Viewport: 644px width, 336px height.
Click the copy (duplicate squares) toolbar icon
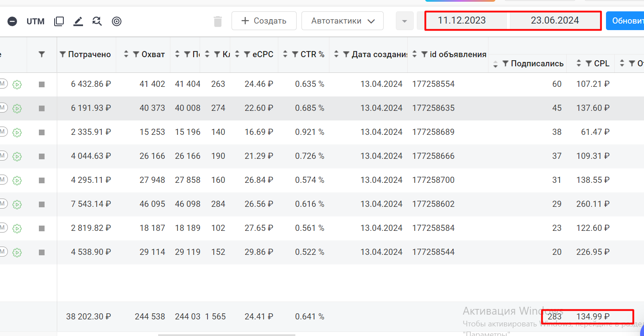coord(59,21)
